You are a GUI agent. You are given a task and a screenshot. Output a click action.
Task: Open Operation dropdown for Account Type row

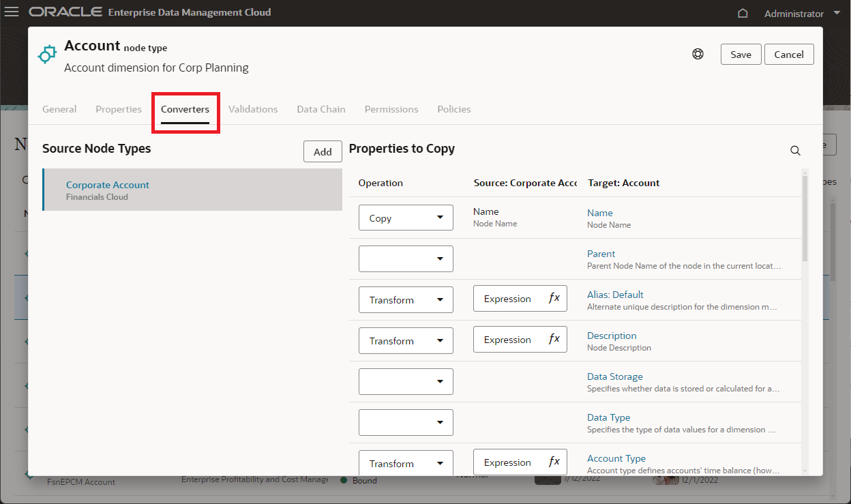coord(406,463)
